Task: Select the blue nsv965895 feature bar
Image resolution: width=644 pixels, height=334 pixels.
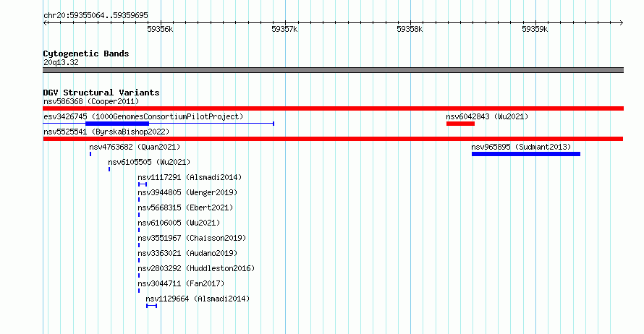Action: tap(526, 154)
